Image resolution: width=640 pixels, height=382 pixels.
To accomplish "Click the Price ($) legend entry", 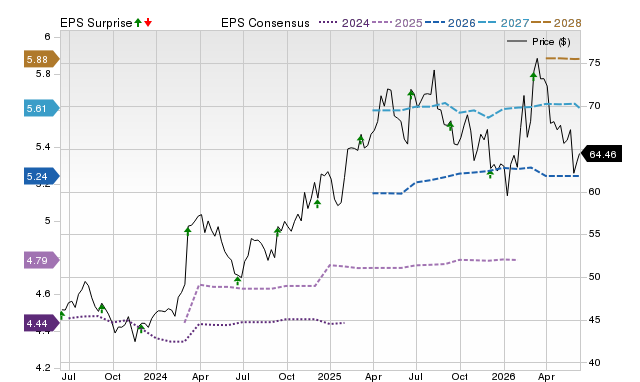I will tap(539, 42).
